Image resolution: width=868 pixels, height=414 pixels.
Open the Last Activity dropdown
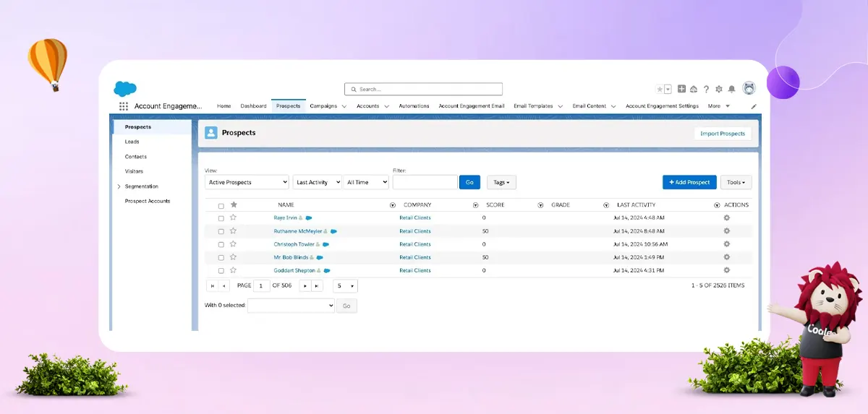(x=317, y=182)
